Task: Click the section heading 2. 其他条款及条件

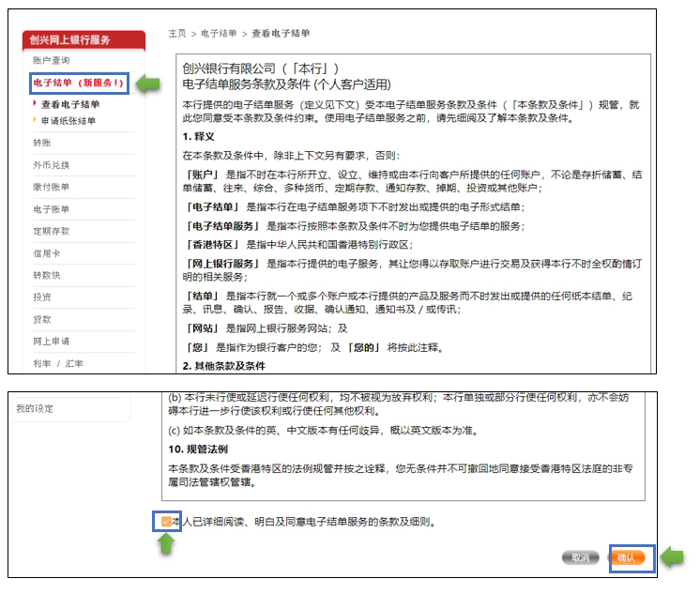Action: 224,366
